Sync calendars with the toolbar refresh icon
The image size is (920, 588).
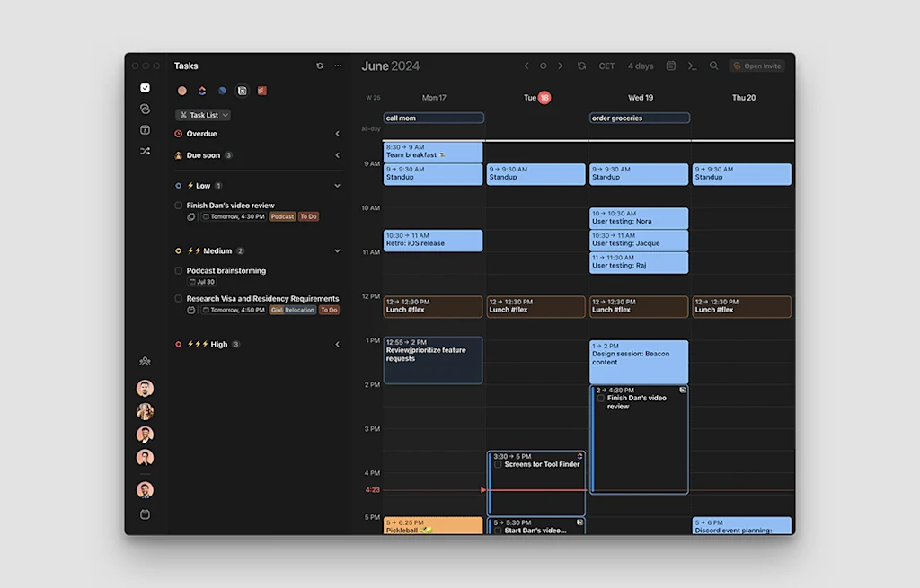click(x=581, y=66)
